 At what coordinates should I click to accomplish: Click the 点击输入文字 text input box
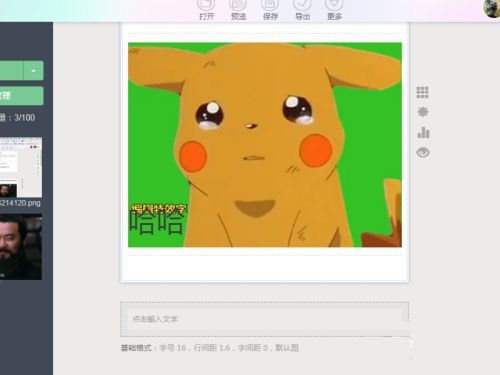click(x=265, y=319)
